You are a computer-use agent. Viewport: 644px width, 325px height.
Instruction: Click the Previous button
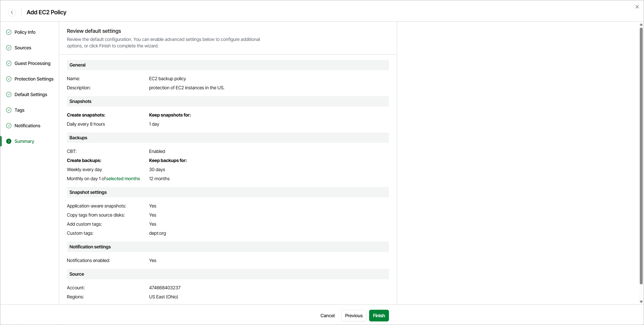click(x=354, y=316)
